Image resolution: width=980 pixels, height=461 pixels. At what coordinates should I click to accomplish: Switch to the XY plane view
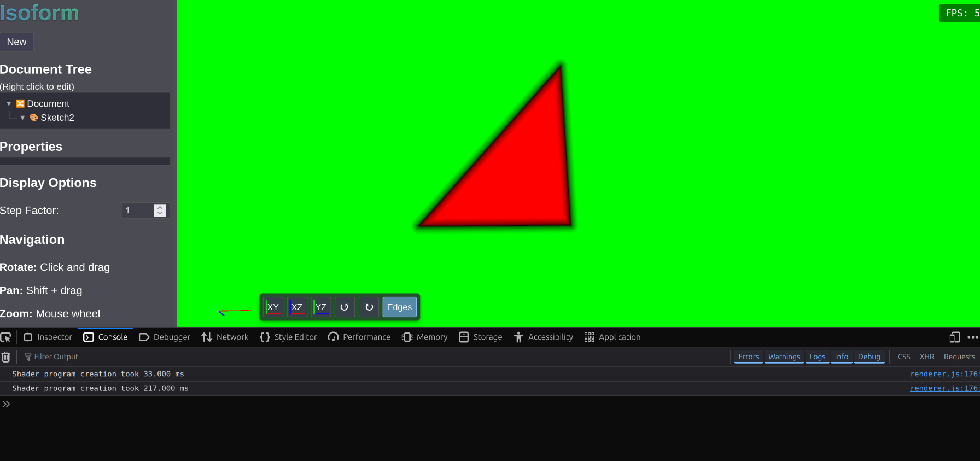273,307
